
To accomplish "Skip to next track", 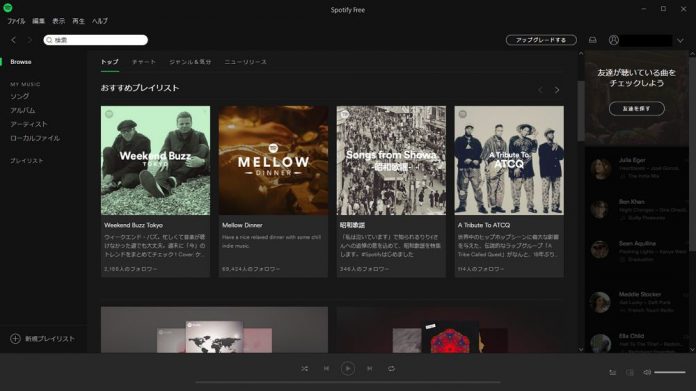I will pos(369,368).
